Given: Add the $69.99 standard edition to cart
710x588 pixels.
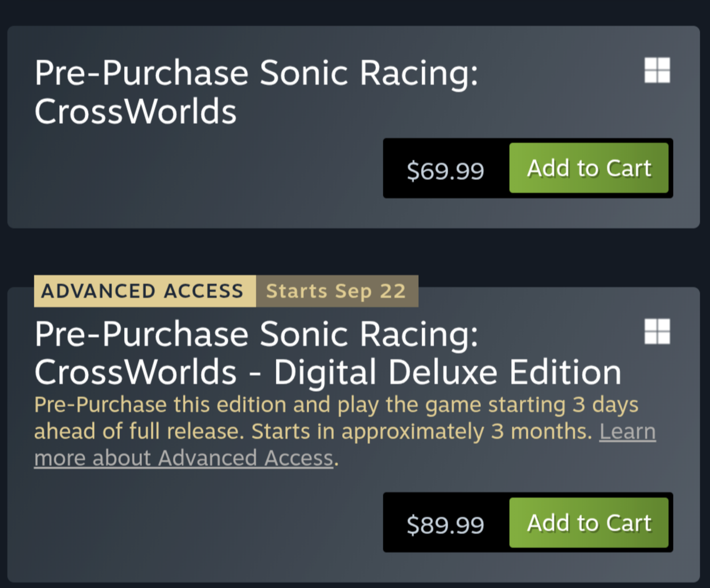Looking at the screenshot, I should [x=589, y=168].
